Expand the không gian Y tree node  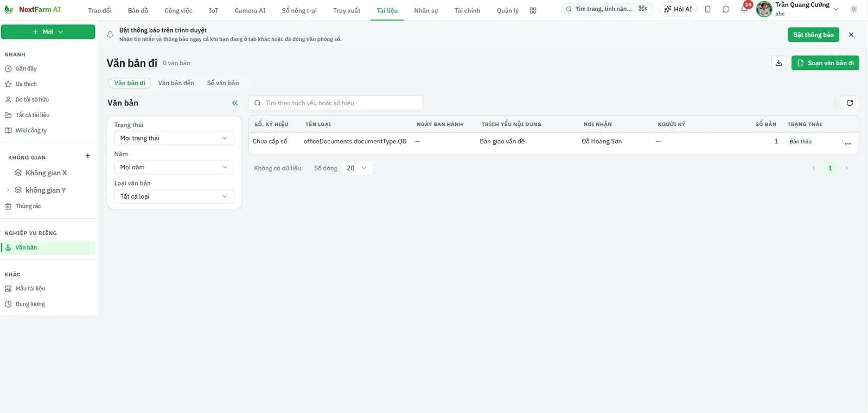[8, 190]
